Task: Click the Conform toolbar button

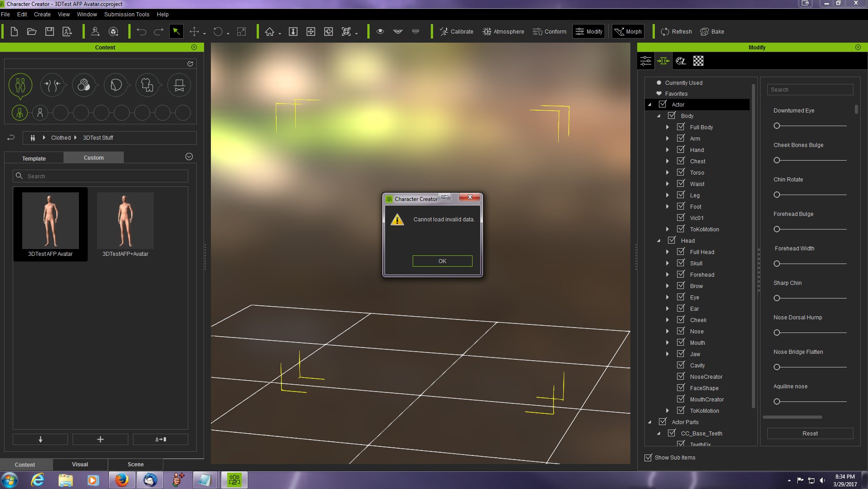Action: (x=550, y=31)
